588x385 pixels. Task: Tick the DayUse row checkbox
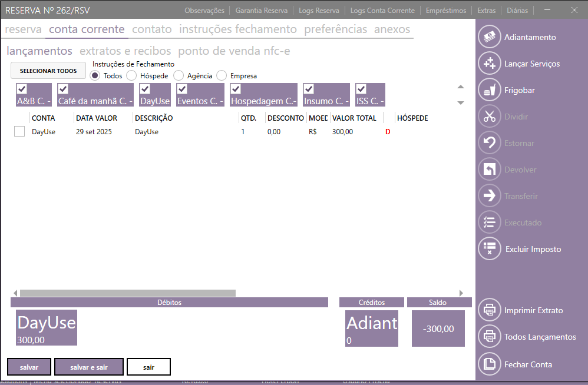tap(19, 132)
